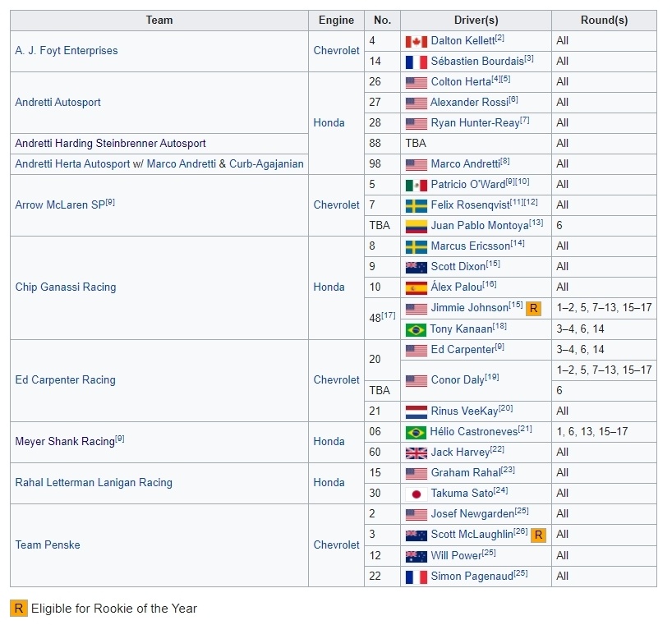Click the US flag beside Jimmie Johnson
Image resolution: width=672 pixels, height=625 pixels.
click(417, 309)
